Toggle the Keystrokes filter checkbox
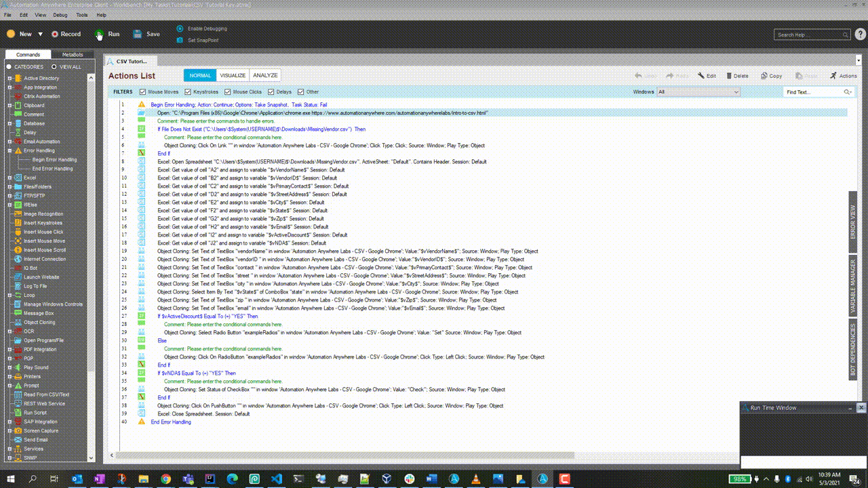 [188, 91]
